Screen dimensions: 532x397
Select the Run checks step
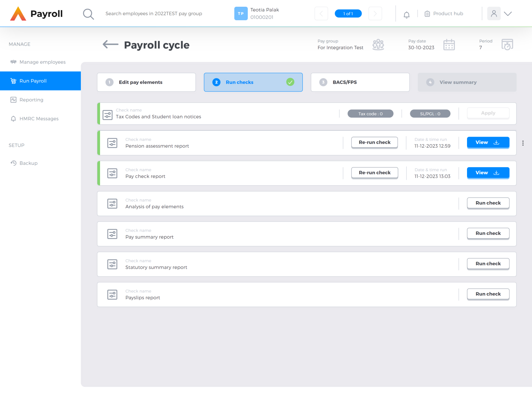[253, 82]
